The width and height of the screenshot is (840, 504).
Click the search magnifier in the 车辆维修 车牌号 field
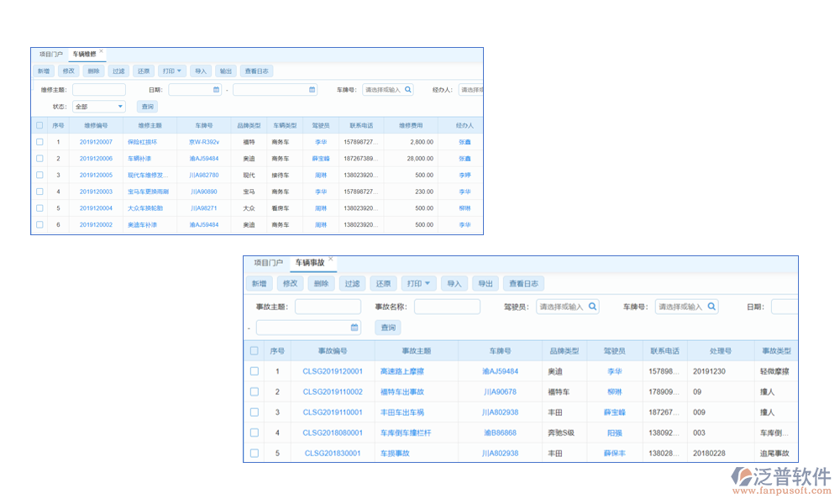pos(408,89)
